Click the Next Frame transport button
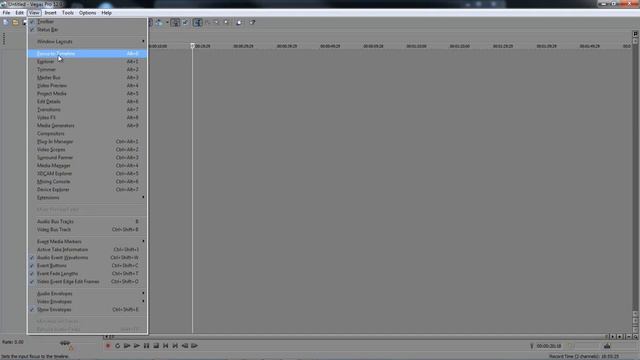Viewport: 640px width, 360px height. (x=195, y=346)
